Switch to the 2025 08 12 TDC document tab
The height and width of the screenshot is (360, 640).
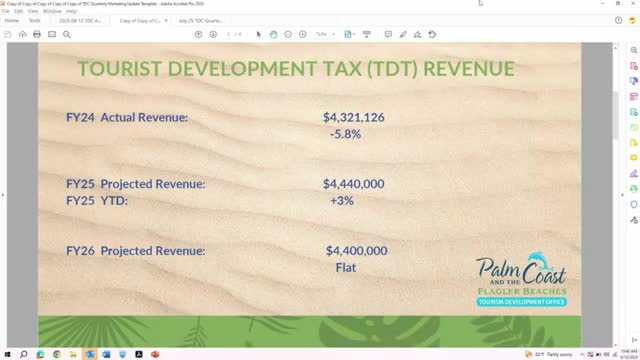(80, 20)
